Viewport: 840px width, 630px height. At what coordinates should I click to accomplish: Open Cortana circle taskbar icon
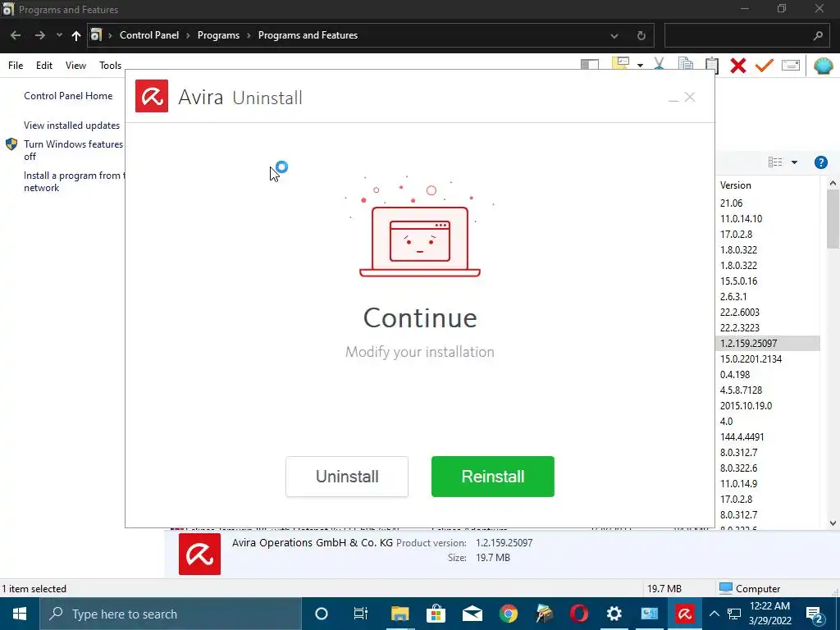pos(321,614)
